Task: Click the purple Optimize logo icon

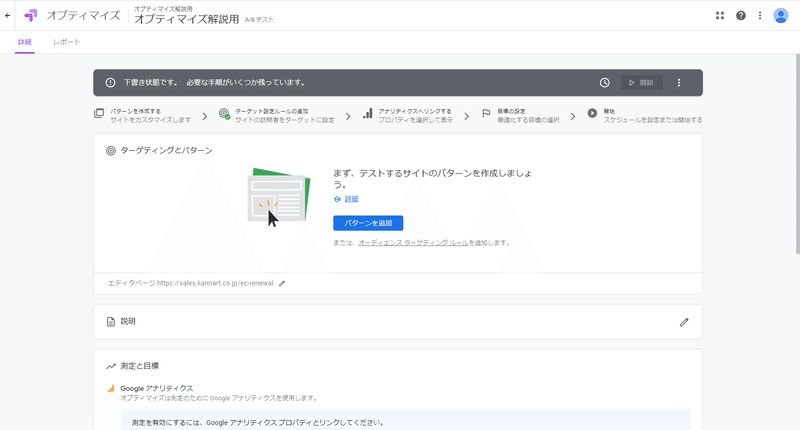Action: click(x=31, y=15)
